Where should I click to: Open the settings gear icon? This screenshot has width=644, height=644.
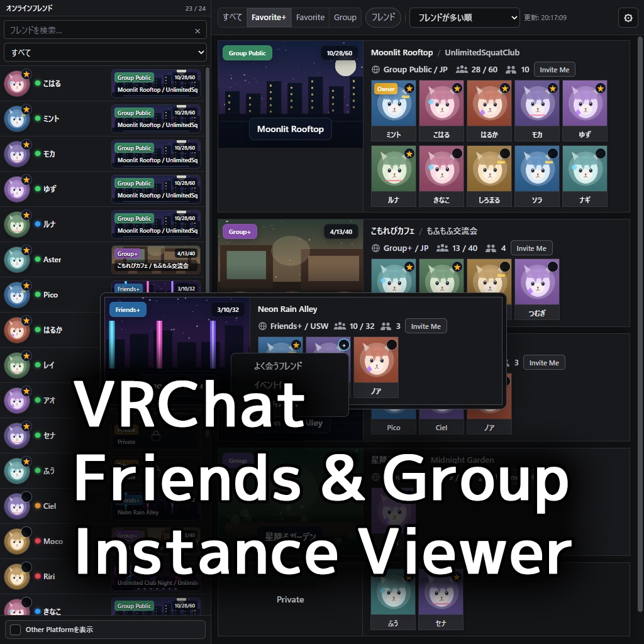point(628,18)
